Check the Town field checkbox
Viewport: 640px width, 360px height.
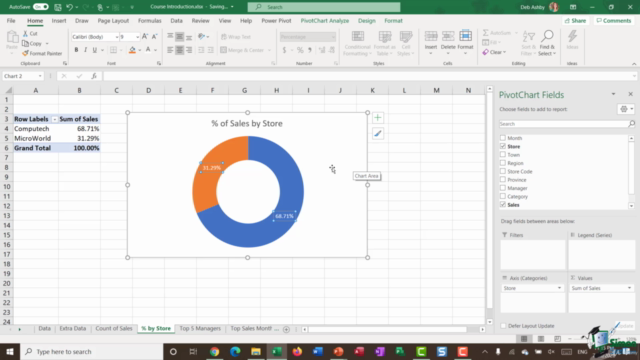(503, 155)
